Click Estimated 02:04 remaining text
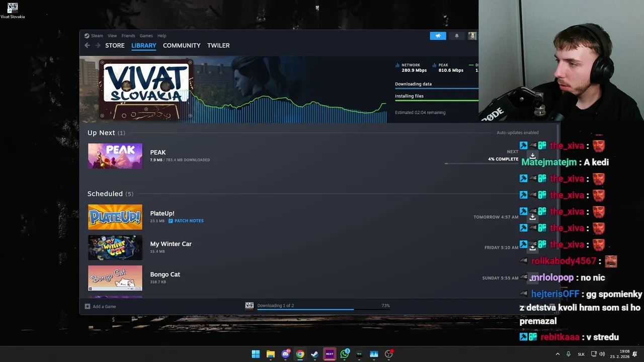 point(420,113)
